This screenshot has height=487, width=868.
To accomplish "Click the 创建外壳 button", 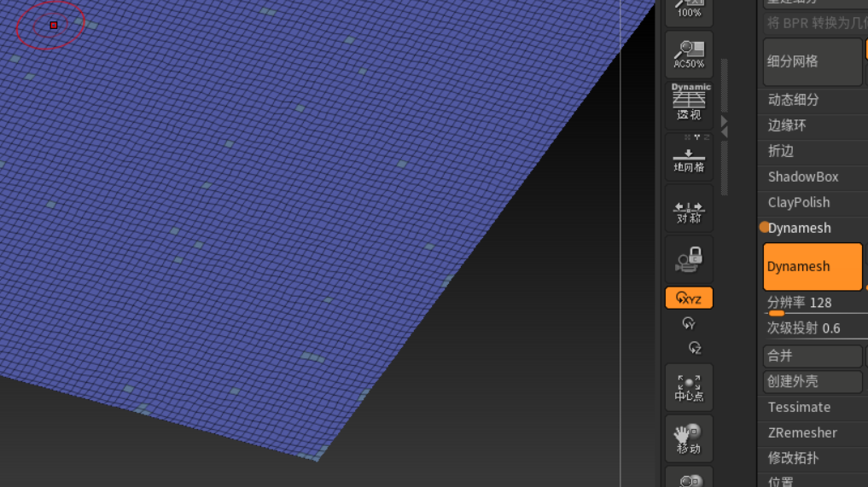I will 812,381.
